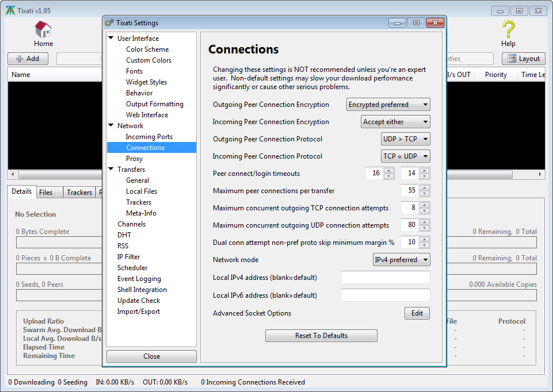This screenshot has width=553, height=392.
Task: Open Incoming Peer Connection Protocol dropdown
Action: coord(406,156)
